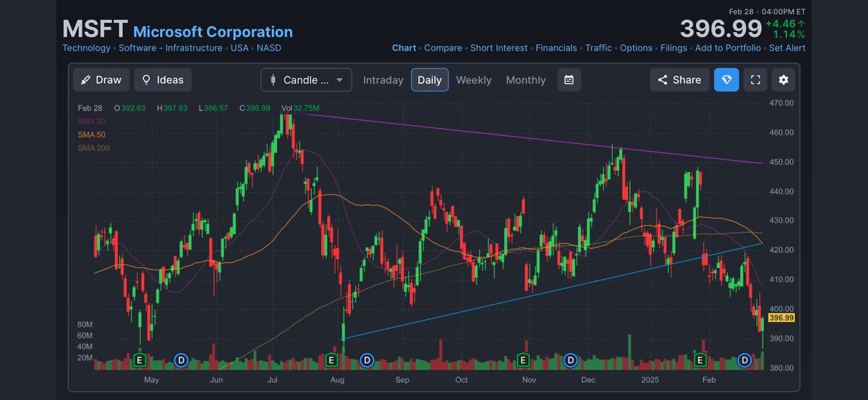This screenshot has height=400, width=868.
Task: Open the Financials menu item
Action: (556, 48)
